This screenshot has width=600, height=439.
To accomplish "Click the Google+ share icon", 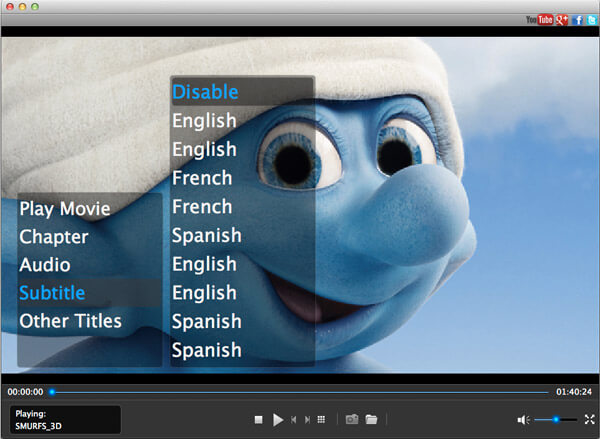I will (562, 20).
